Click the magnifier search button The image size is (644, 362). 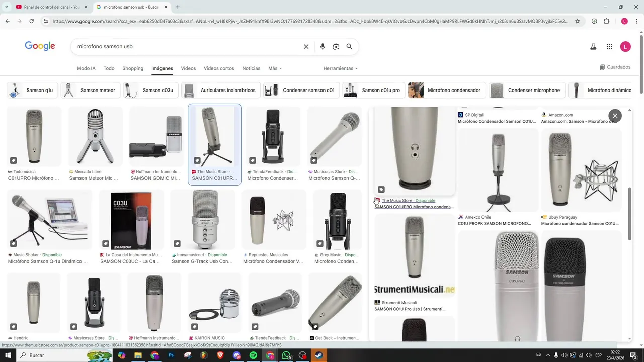click(x=349, y=46)
